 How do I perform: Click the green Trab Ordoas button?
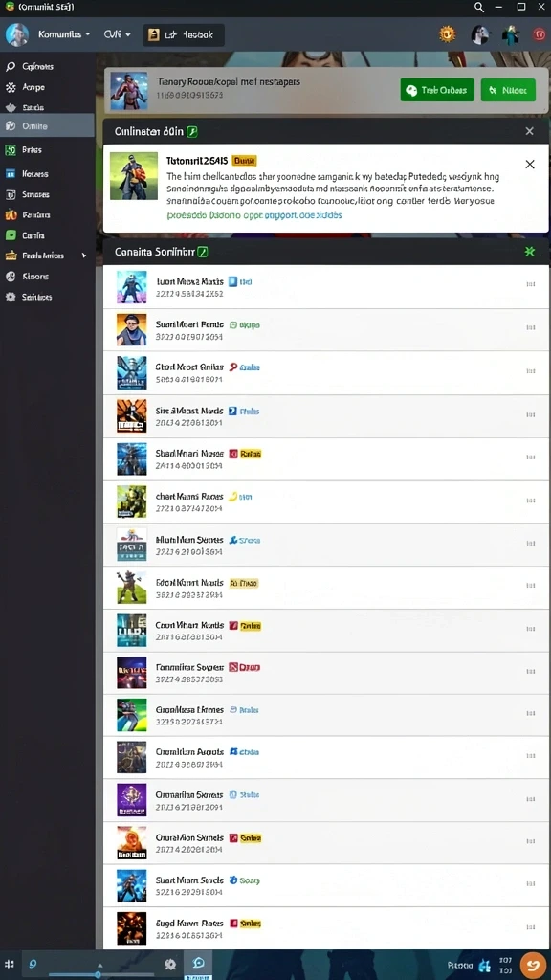click(x=437, y=90)
